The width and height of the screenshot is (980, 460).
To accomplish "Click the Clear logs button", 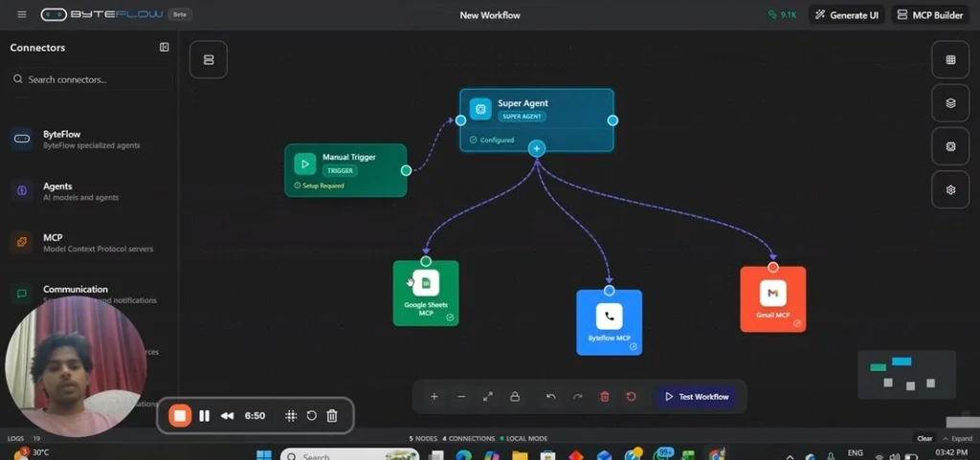I will [x=924, y=439].
